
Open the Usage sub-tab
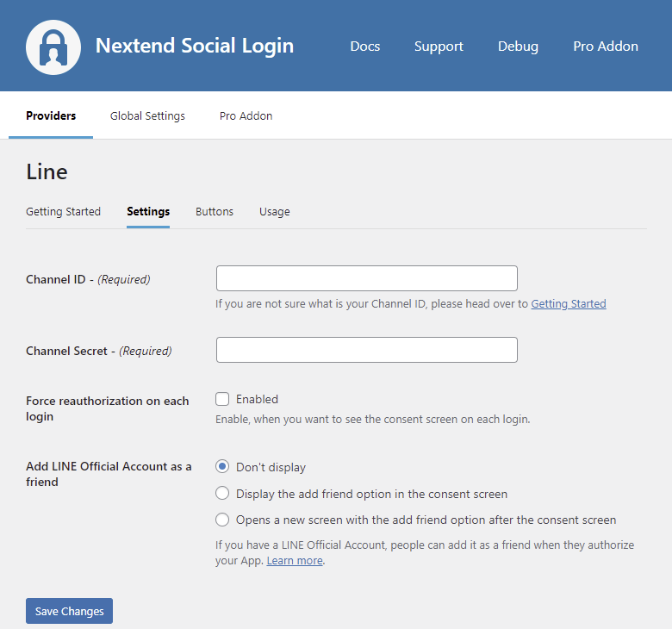[x=274, y=212]
